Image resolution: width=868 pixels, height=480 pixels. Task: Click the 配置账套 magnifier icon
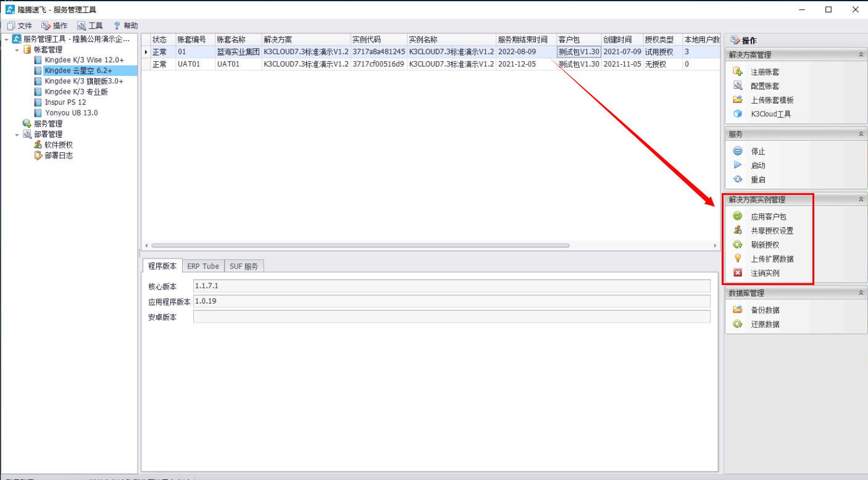pos(737,86)
